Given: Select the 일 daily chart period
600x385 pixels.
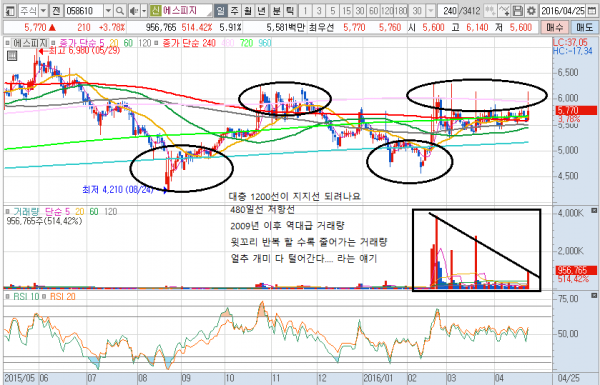Looking at the screenshot, I should coord(220,11).
